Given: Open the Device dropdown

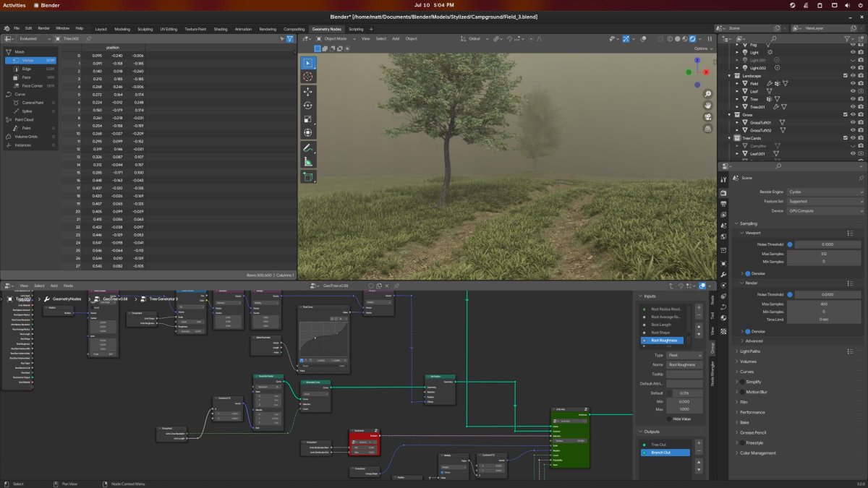Looking at the screenshot, I should pyautogui.click(x=825, y=210).
